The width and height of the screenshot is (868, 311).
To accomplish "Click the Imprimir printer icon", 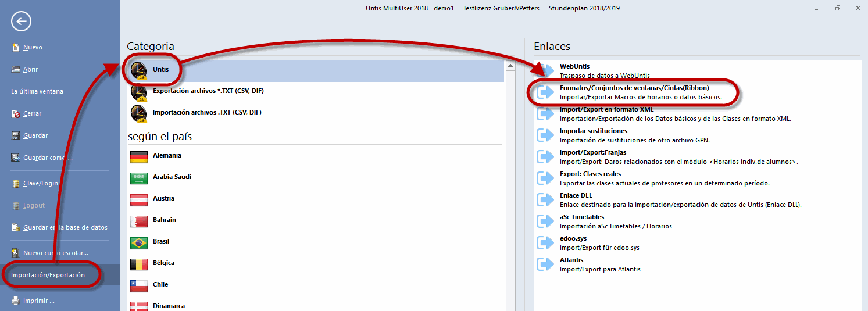I will (16, 301).
